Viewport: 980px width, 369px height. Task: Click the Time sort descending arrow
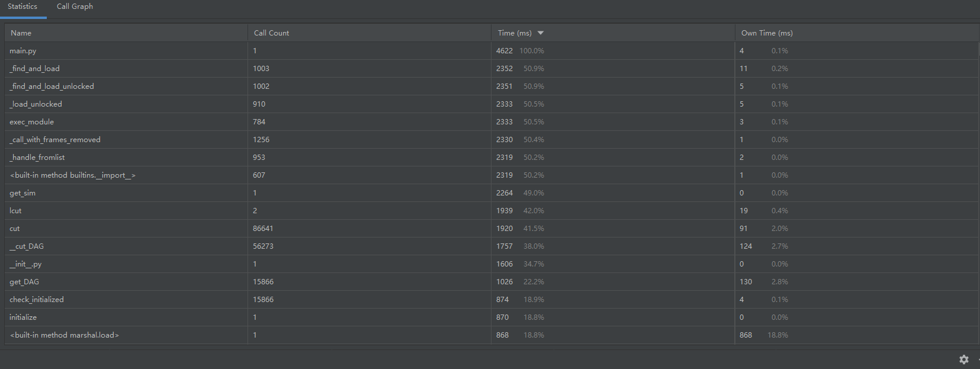[541, 33]
